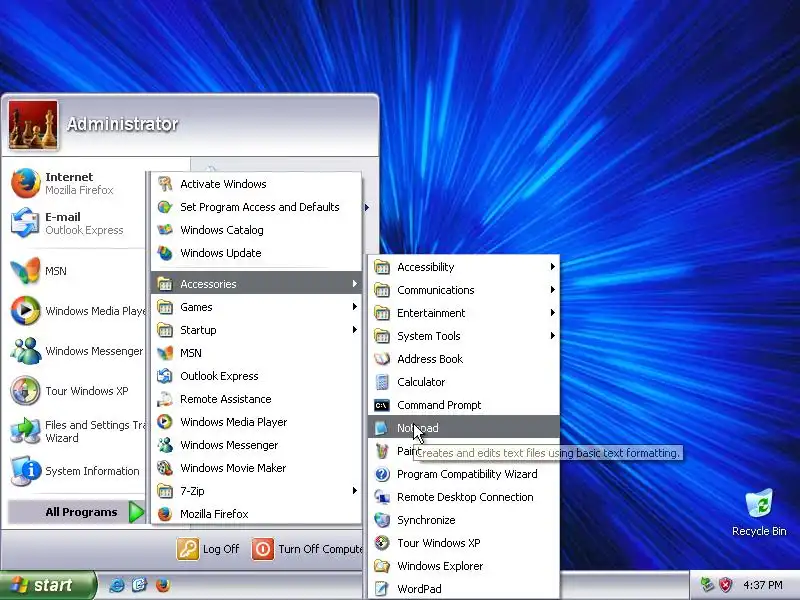Click the Activate Windows keys icon
Image resolution: width=800 pixels, height=600 pixels.
(x=165, y=184)
